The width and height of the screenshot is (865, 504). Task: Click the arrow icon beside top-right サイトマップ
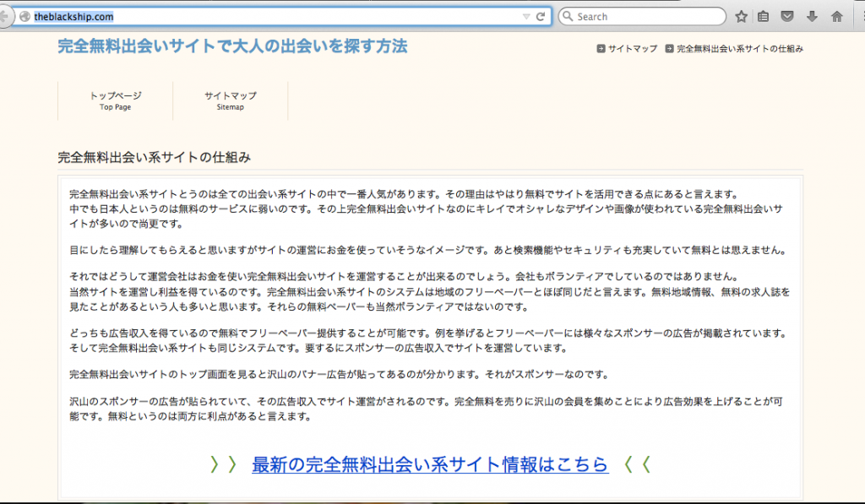pyautogui.click(x=601, y=48)
